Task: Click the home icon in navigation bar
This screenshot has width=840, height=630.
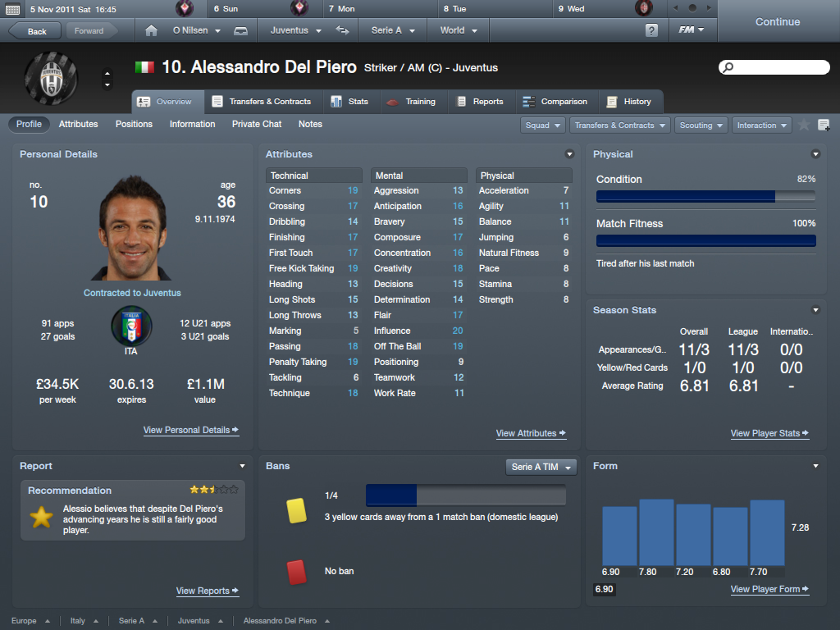Action: [151, 30]
